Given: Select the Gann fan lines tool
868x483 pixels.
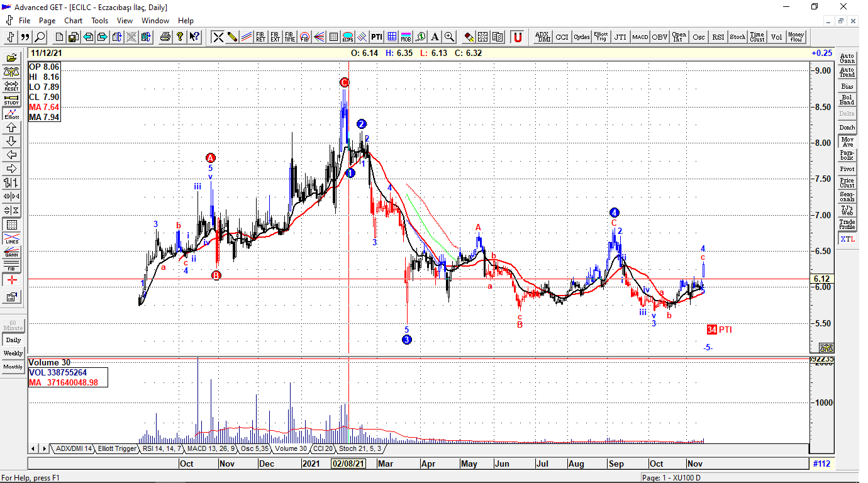Looking at the screenshot, I should [319, 37].
